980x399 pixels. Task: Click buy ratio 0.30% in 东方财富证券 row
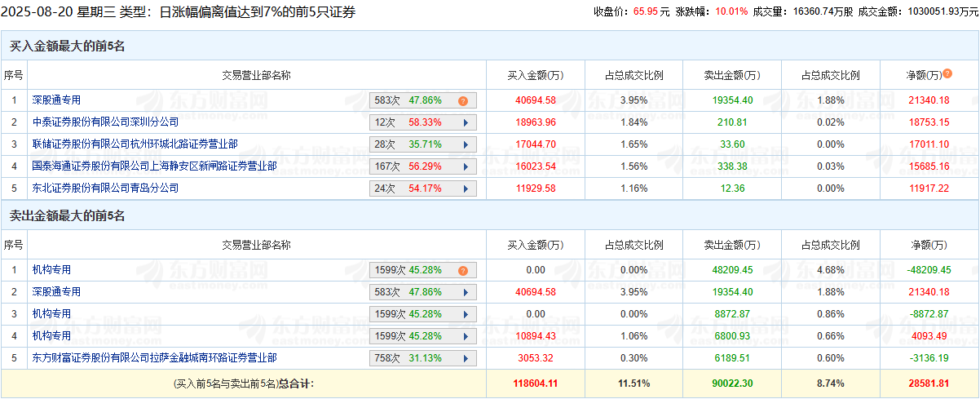[x=633, y=358]
